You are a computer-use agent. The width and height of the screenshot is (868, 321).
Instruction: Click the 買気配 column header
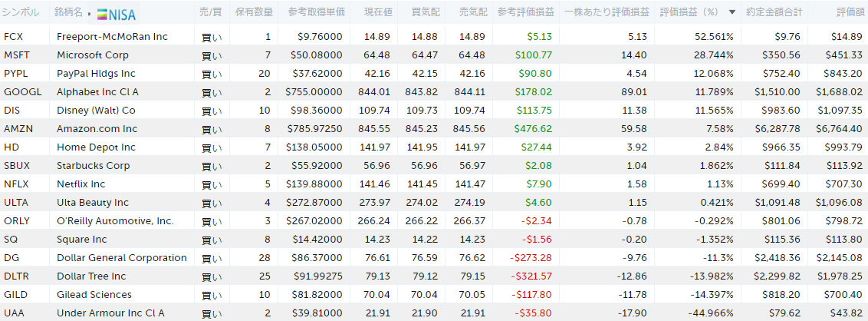(x=425, y=12)
